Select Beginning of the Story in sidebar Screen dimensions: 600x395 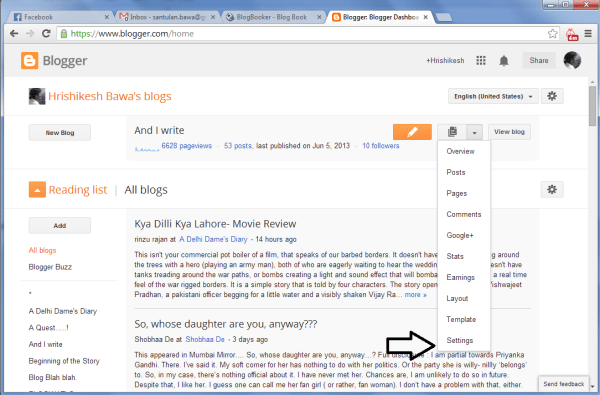(64, 361)
